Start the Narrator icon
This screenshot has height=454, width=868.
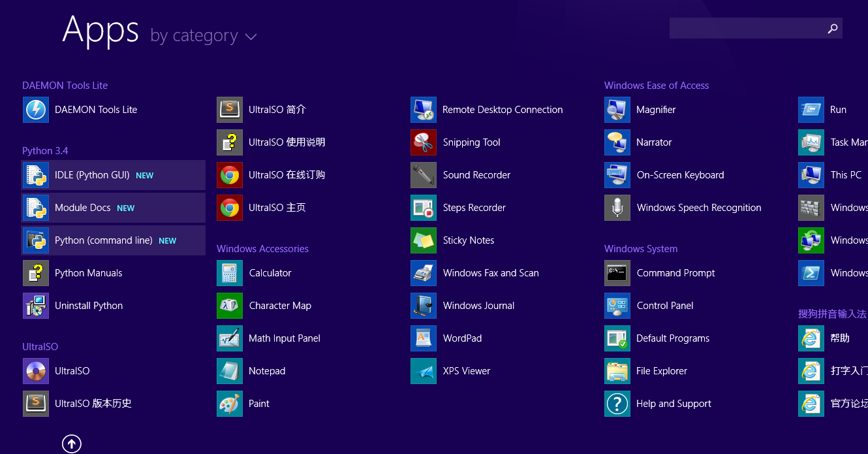pos(617,142)
